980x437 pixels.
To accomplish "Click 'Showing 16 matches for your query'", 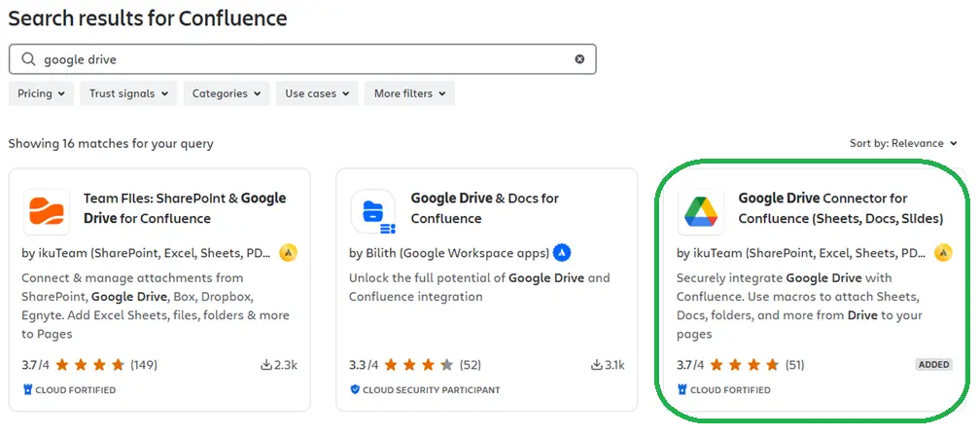I will coord(111,143).
